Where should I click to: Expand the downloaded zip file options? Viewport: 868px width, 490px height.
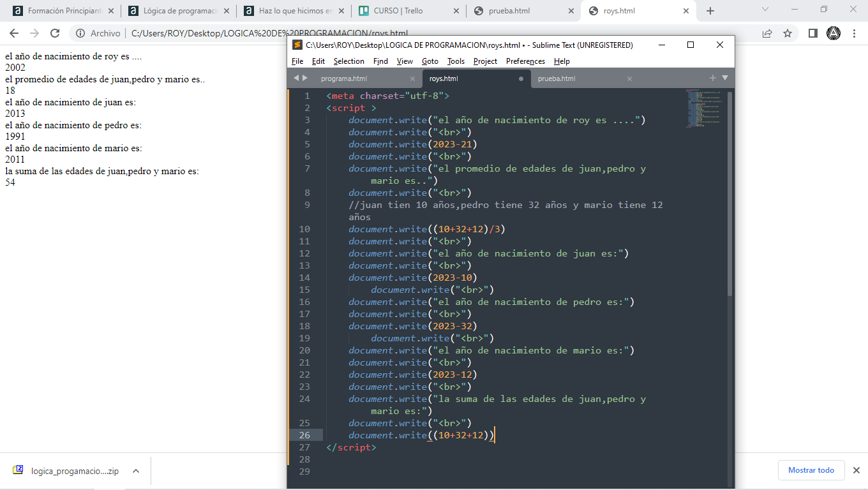tap(135, 471)
